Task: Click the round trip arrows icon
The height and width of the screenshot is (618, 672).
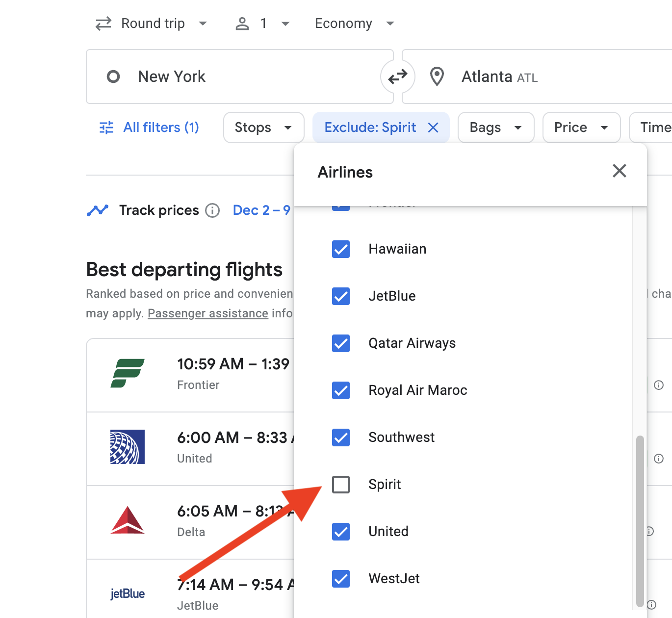Action: pos(103,24)
